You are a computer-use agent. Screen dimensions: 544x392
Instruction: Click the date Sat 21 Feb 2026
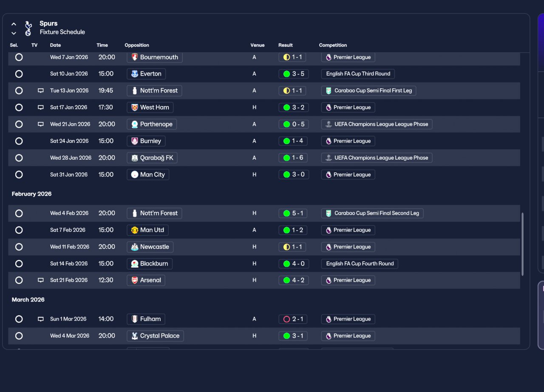point(69,280)
